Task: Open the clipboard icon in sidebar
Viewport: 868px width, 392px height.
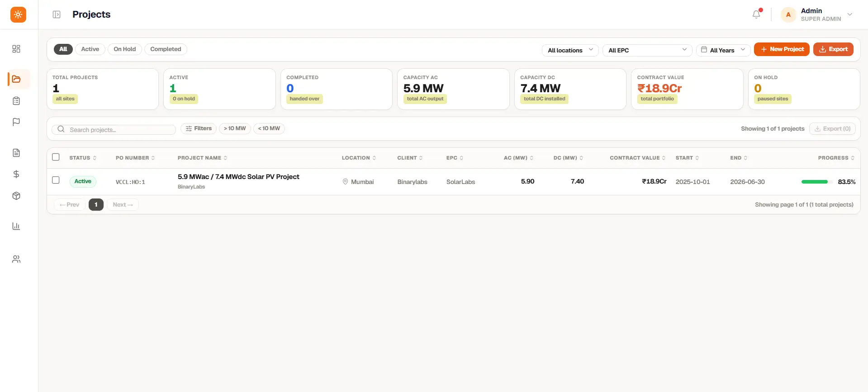Action: tap(16, 101)
